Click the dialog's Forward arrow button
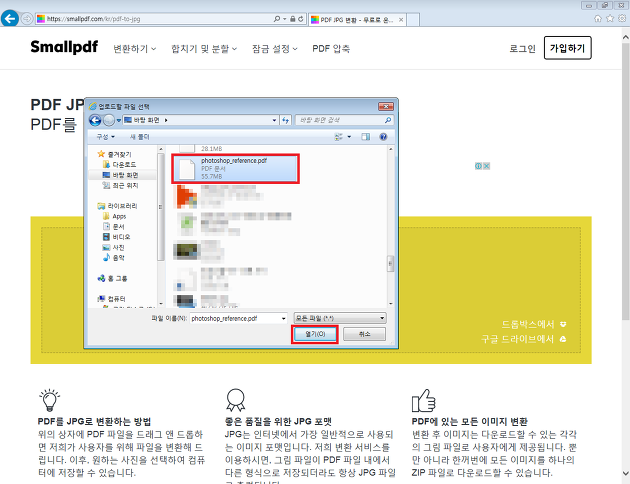The width and height of the screenshot is (630, 484). coord(109,120)
